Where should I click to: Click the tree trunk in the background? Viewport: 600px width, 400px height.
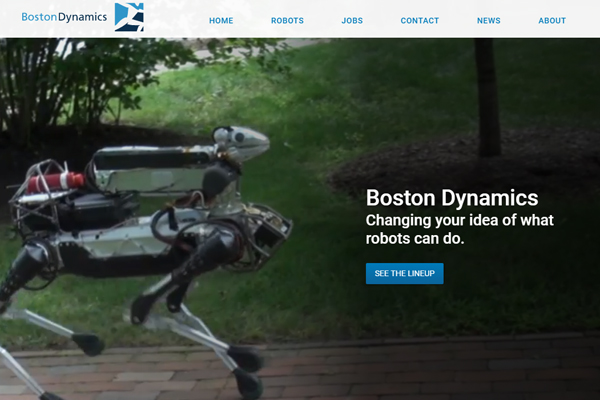487,95
